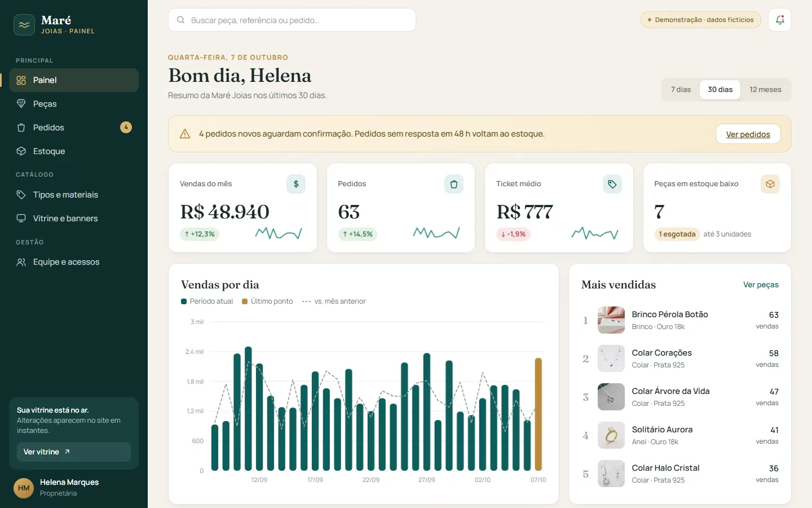Click the warning triangle in the alert banner
The width and height of the screenshot is (812, 508).
coord(185,134)
